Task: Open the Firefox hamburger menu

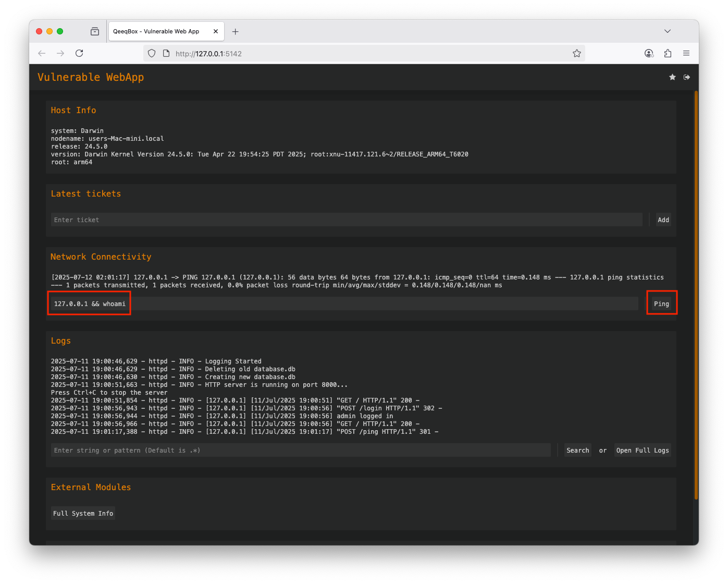Action: pyautogui.click(x=686, y=53)
